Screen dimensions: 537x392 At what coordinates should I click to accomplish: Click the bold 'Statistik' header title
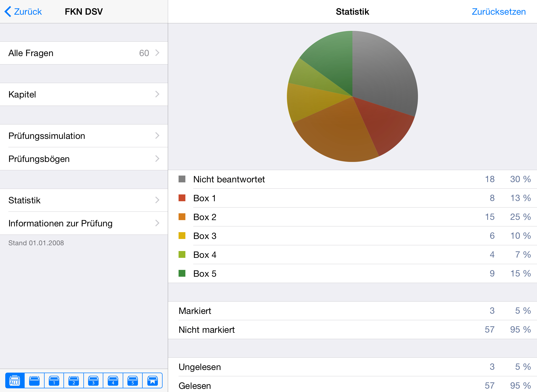(x=352, y=12)
